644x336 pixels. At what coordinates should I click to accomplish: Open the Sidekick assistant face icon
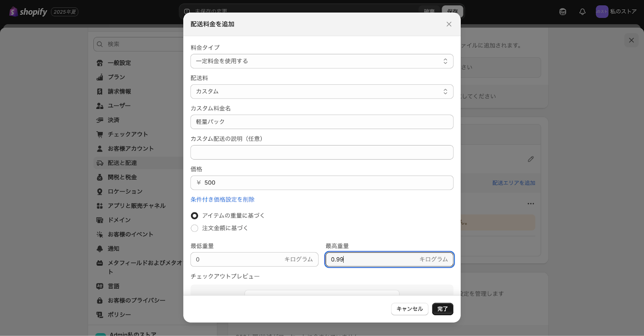click(x=563, y=12)
